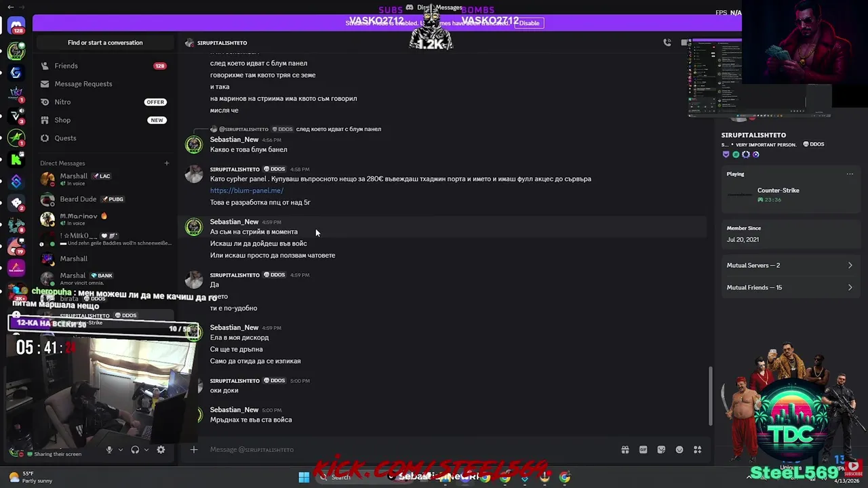Open the emoji picker

click(679, 450)
